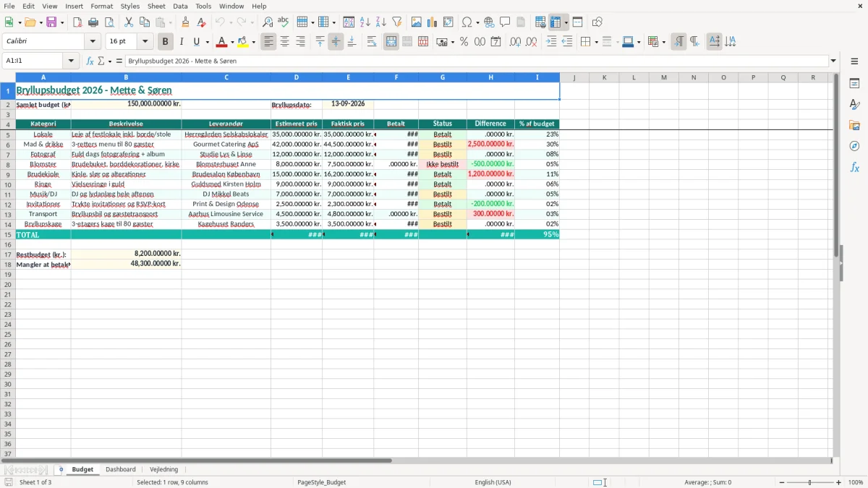Viewport: 868px width, 488px height.
Task: Switch to the Vejledning sheet tab
Action: coord(163,469)
